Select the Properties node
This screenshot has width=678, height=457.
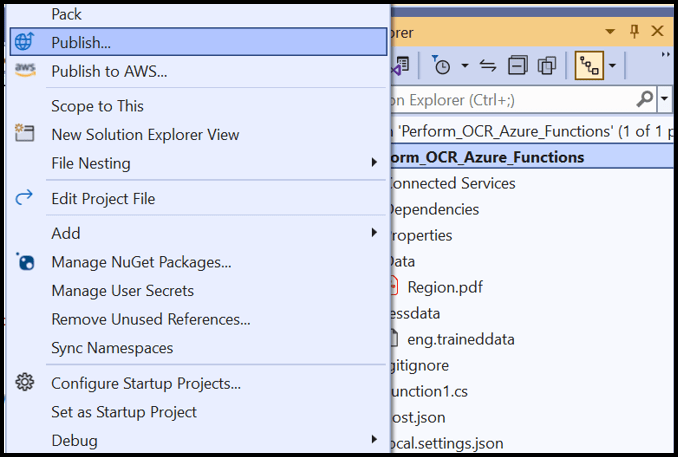(421, 235)
